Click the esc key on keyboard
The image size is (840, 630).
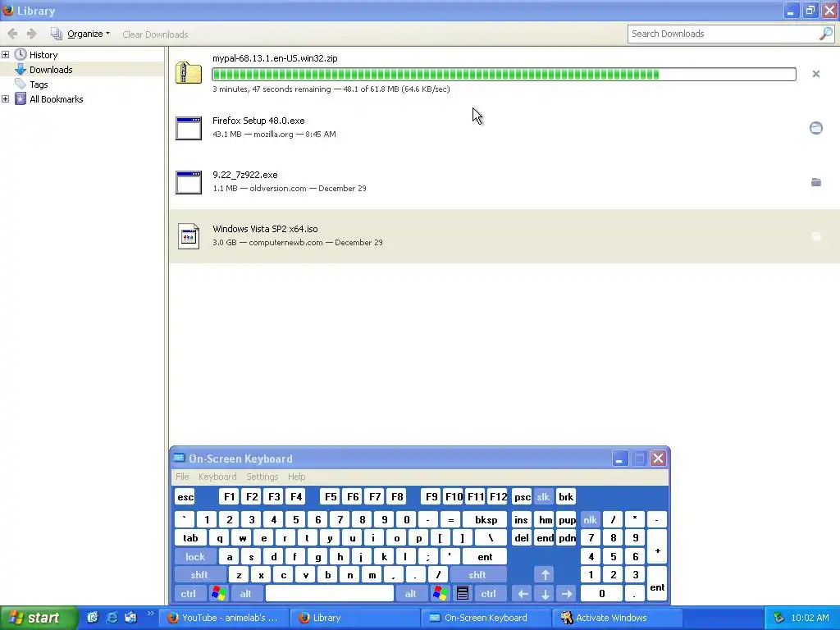point(185,496)
